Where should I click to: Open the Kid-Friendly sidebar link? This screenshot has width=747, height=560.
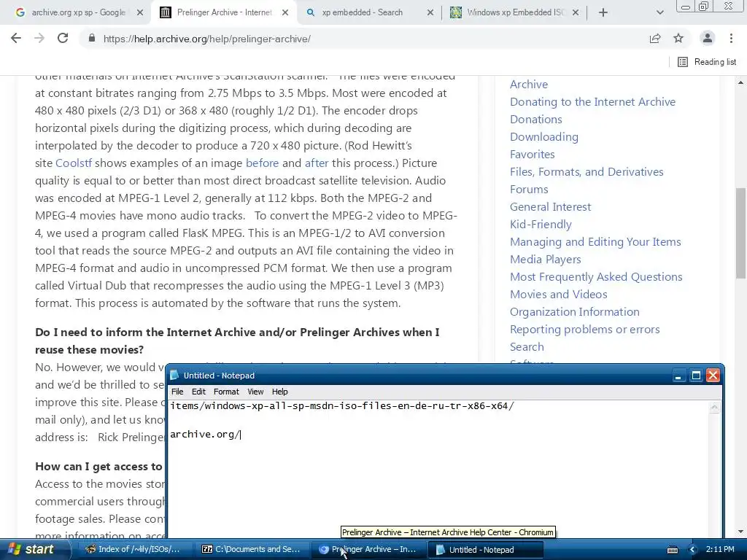pos(541,225)
